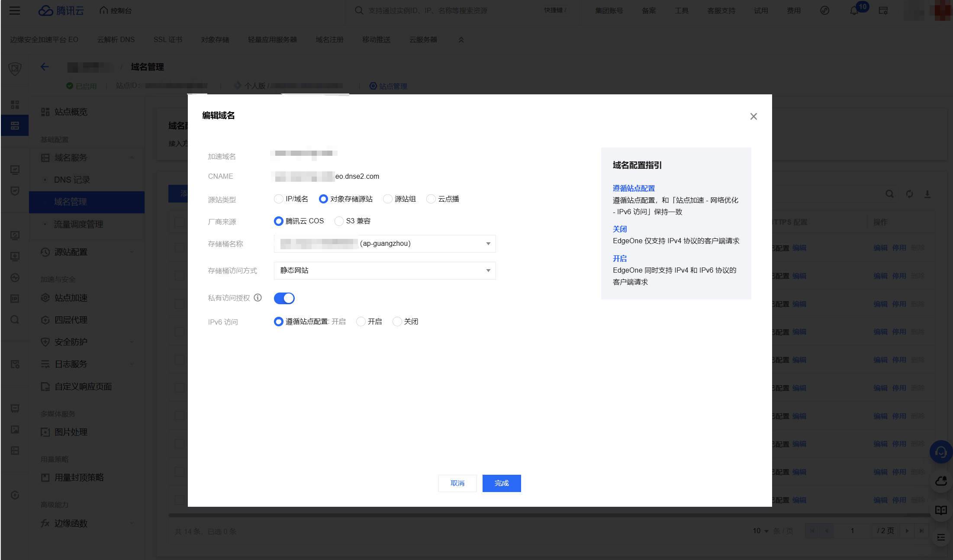953x560 pixels.
Task: Open 云解析 DNS from shortcut bar
Action: (x=116, y=40)
